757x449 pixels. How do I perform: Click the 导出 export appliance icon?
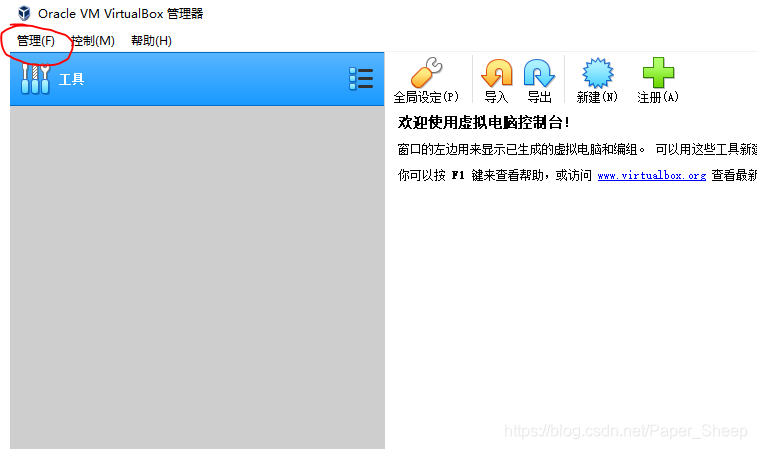tap(539, 73)
